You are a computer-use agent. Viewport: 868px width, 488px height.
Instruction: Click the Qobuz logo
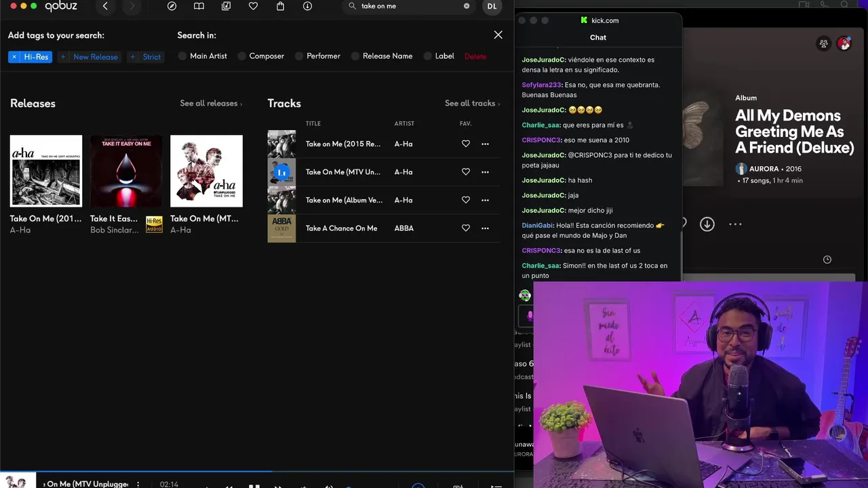(x=61, y=6)
